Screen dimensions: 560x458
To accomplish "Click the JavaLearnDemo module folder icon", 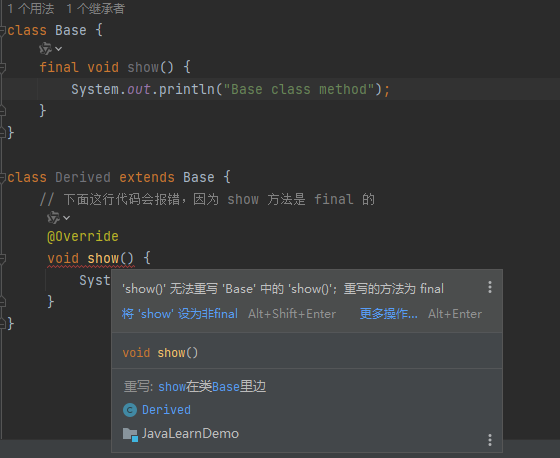I will point(130,434).
